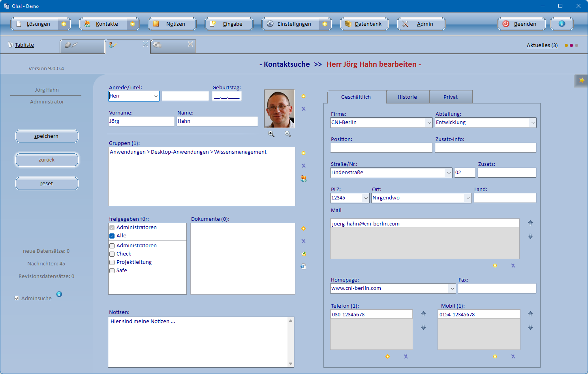Click the info icon beside Adminsuche
The height and width of the screenshot is (374, 588).
pos(59,294)
